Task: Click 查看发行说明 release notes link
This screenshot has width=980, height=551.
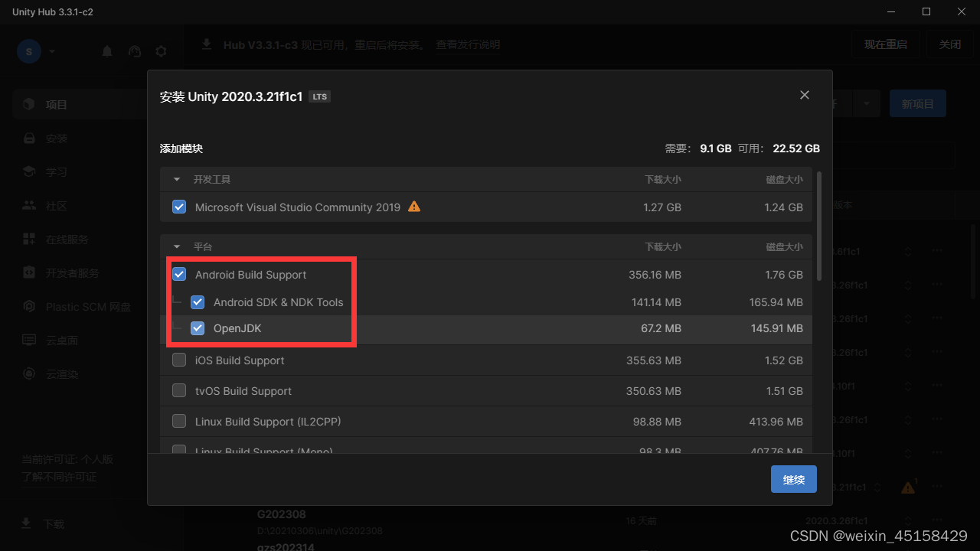Action: tap(468, 45)
